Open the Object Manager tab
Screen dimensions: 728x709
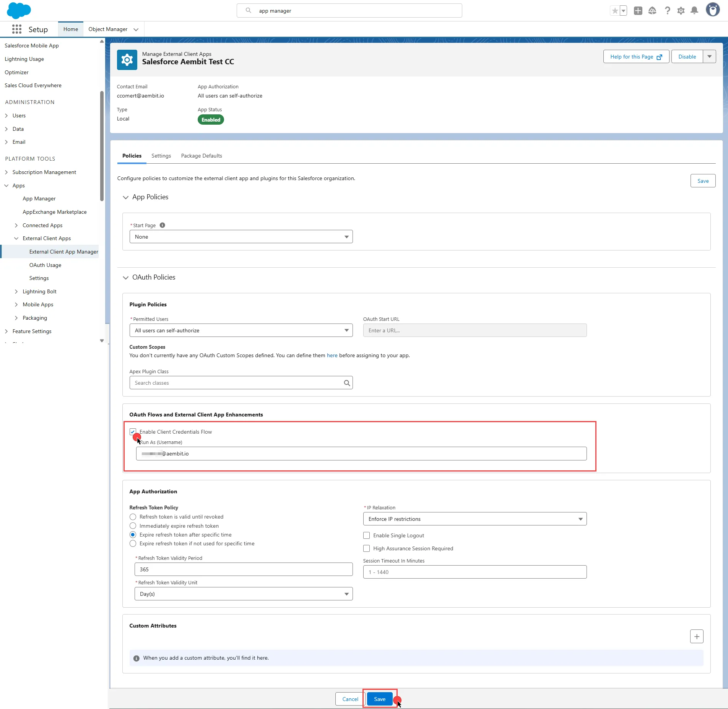pos(107,29)
